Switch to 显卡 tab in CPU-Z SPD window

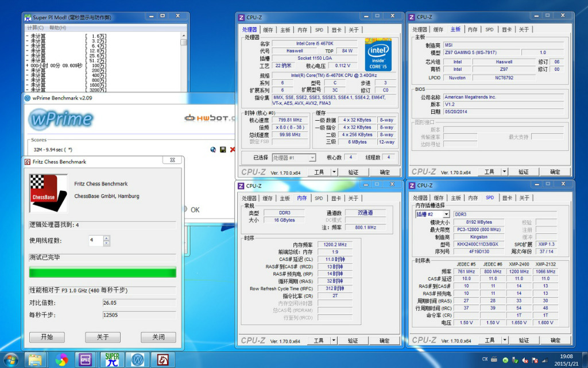coord(507,198)
